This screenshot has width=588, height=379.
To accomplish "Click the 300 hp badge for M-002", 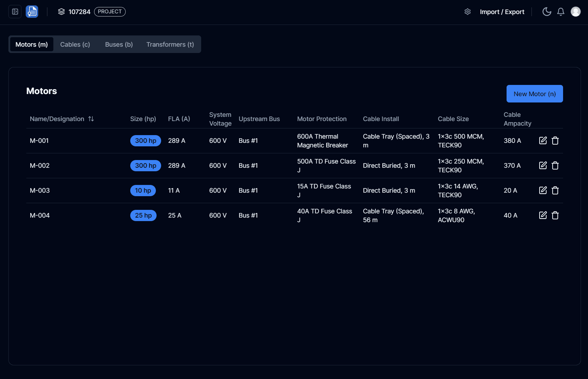I will pyautogui.click(x=146, y=166).
